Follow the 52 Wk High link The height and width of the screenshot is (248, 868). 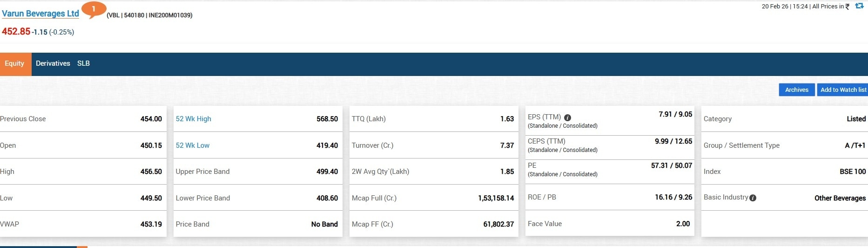point(193,119)
